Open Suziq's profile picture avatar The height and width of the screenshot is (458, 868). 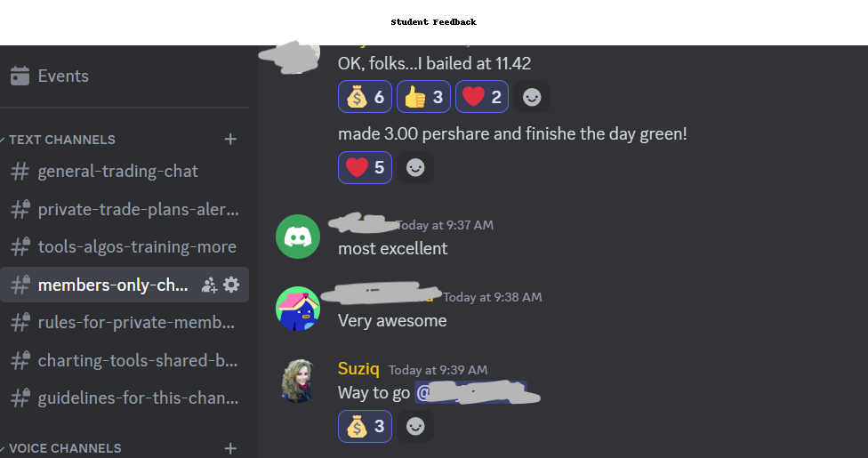point(298,381)
